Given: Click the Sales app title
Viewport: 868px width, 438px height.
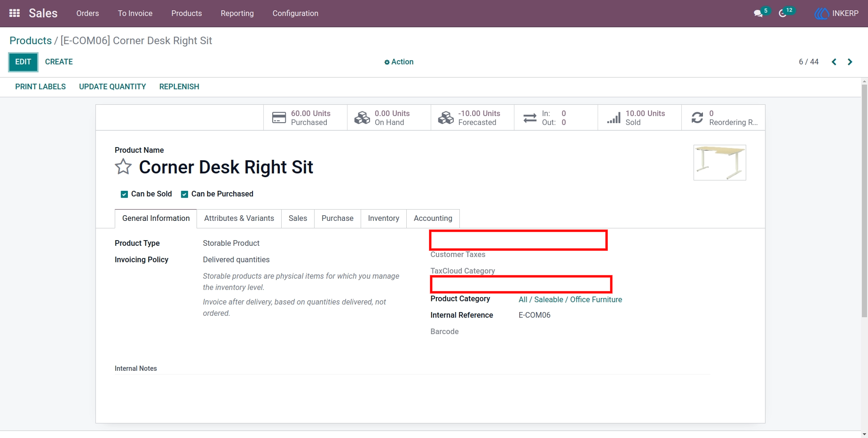Looking at the screenshot, I should [43, 13].
